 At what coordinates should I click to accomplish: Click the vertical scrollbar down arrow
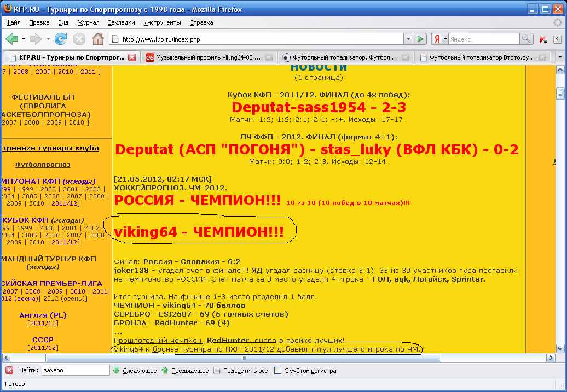click(560, 349)
